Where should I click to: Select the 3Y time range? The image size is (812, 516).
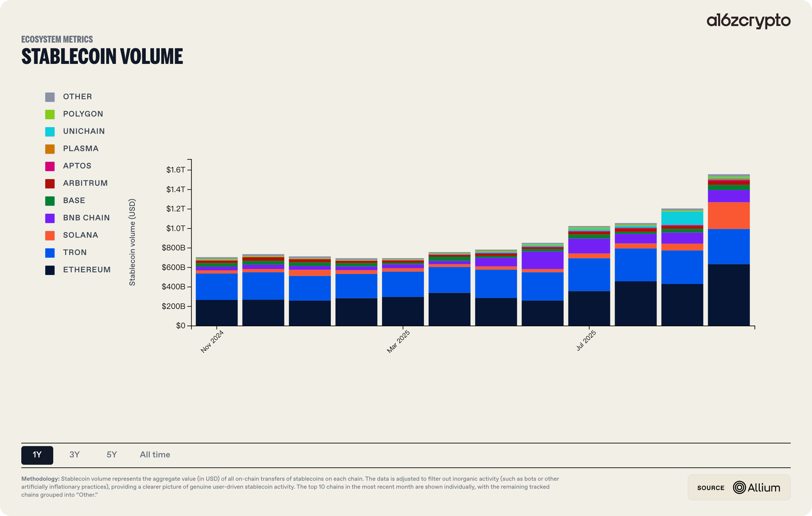click(x=74, y=455)
